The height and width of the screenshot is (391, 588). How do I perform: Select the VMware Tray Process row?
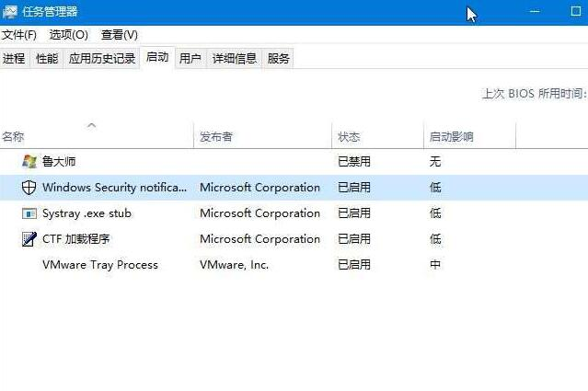(x=100, y=264)
